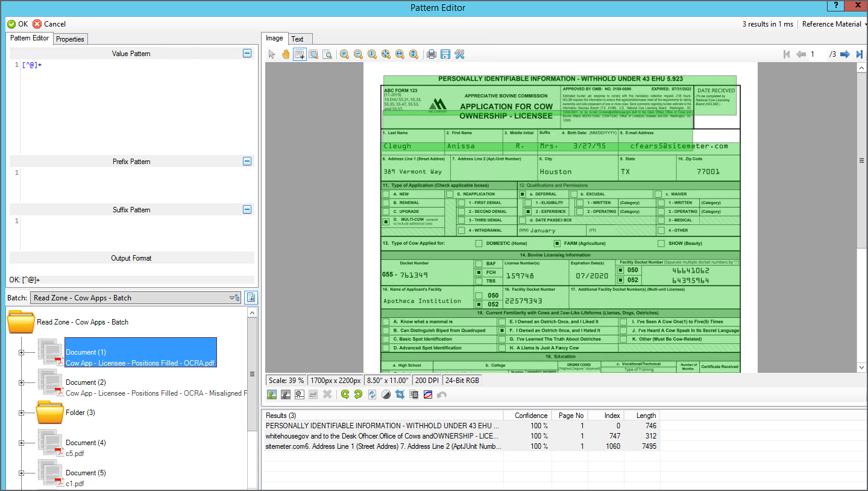Open the Batch selection dropdown
Viewport: 868px width, 491px height.
point(234,297)
